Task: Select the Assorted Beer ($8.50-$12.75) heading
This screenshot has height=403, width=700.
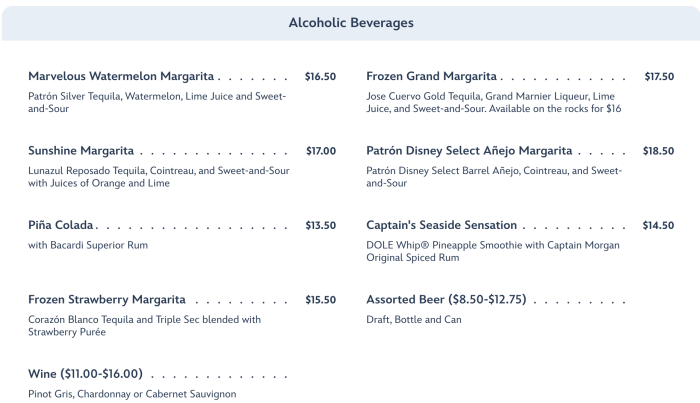Action: (446, 300)
